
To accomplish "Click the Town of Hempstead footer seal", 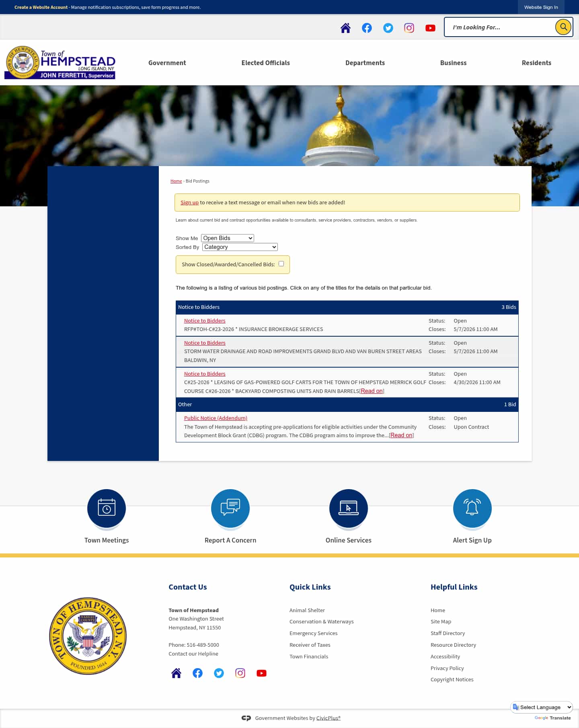I will tap(88, 636).
